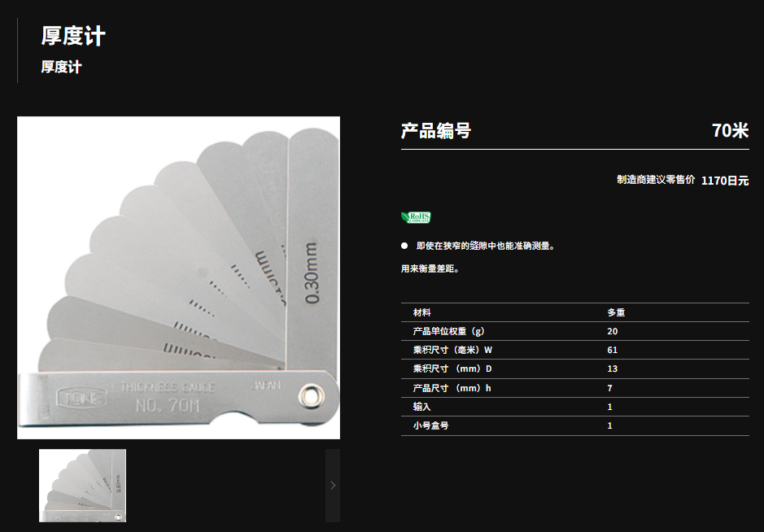This screenshot has height=532, width=764.
Task: Click the green RoHS compliance icon
Action: pyautogui.click(x=416, y=217)
